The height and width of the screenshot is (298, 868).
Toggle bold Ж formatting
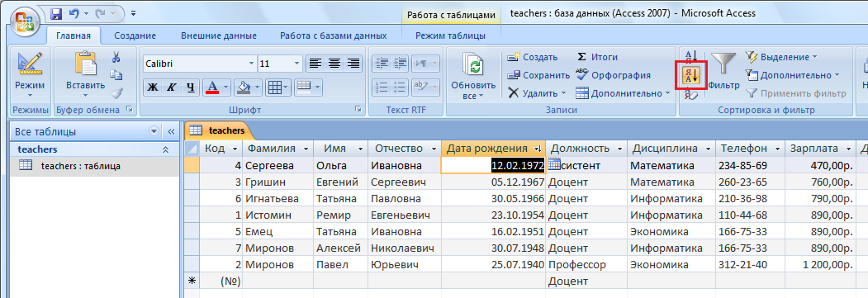coord(153,87)
